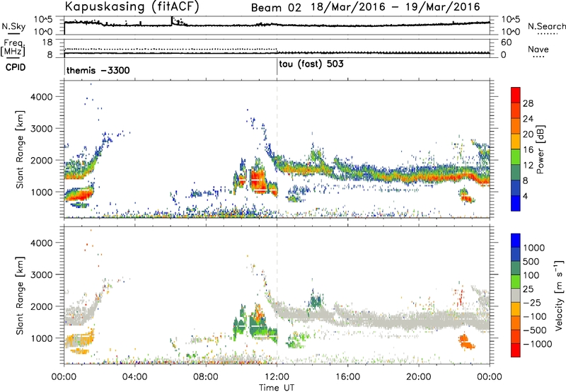Image resolution: width=566 pixels, height=392 pixels.
Task: Click the "Nave" legend label
Action: pyautogui.click(x=538, y=49)
